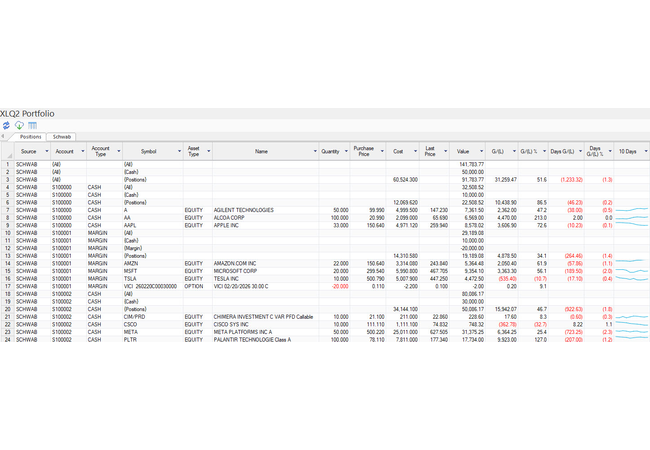Click the AMAZON.COM INC name cell
The image size is (650, 450).
265,264
